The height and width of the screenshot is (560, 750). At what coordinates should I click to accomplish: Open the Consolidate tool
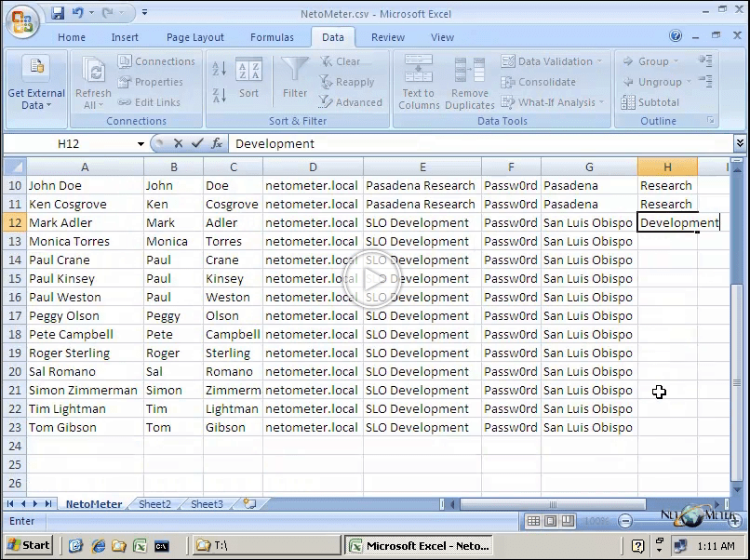pos(545,82)
